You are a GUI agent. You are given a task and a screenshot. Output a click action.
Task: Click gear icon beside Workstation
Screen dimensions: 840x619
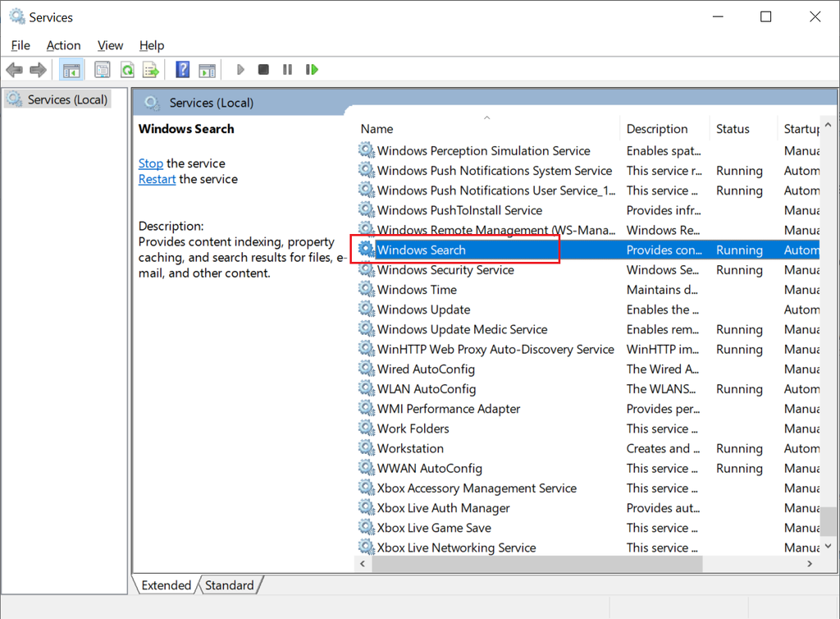pyautogui.click(x=367, y=447)
